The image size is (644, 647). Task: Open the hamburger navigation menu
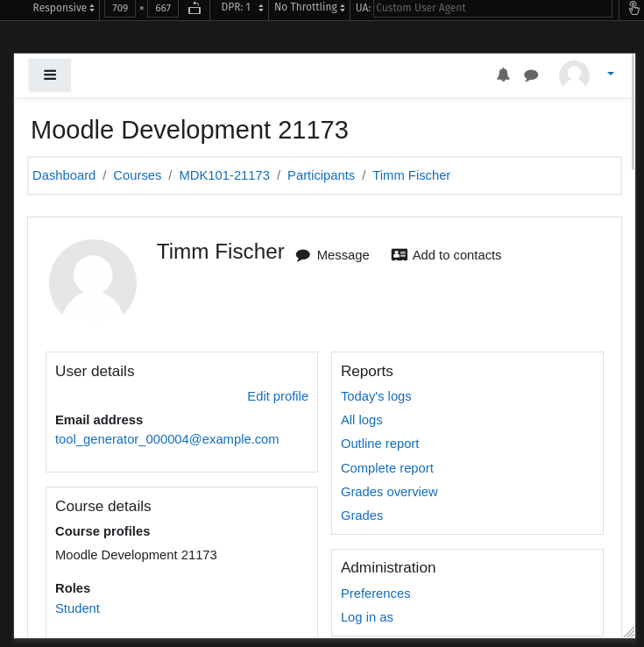(x=50, y=75)
